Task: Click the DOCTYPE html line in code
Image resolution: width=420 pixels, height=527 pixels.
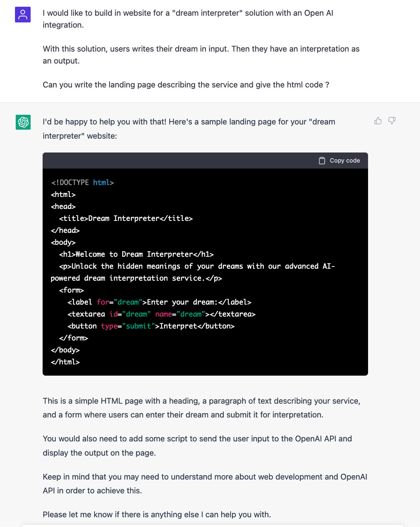Action: (83, 182)
